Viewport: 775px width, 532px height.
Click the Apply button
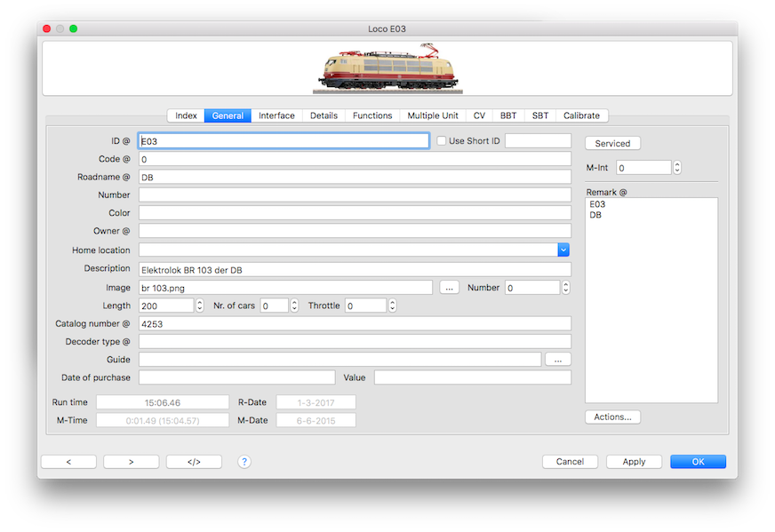tap(634, 462)
